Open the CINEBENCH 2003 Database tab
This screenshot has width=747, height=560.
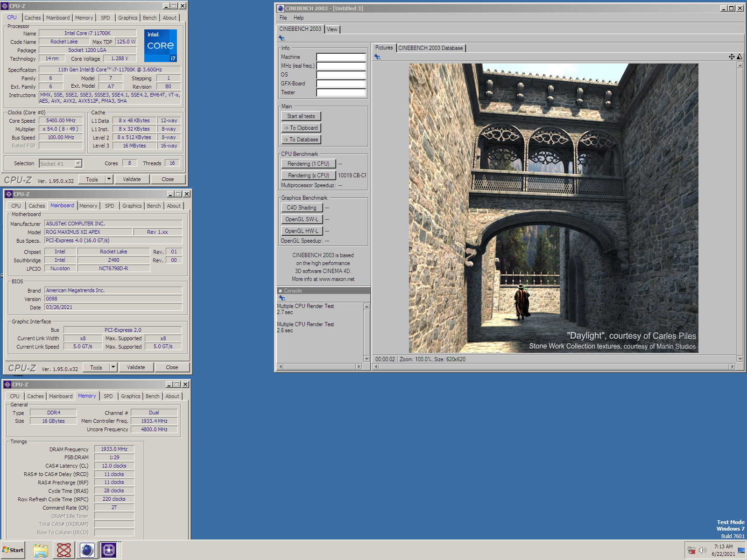pyautogui.click(x=430, y=48)
